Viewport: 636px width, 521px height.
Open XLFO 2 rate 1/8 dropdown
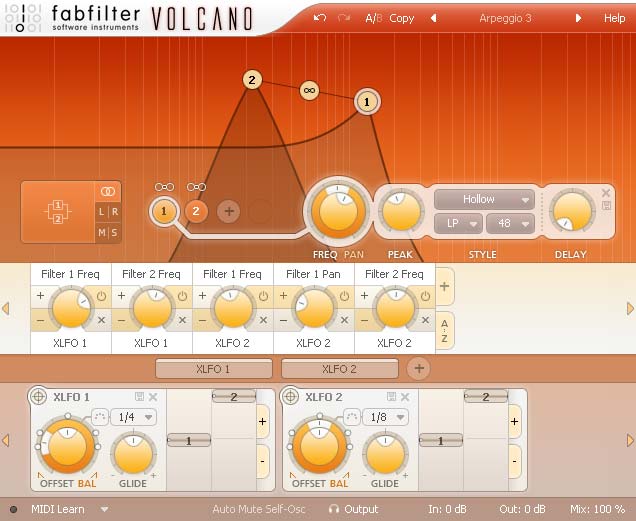click(x=386, y=417)
